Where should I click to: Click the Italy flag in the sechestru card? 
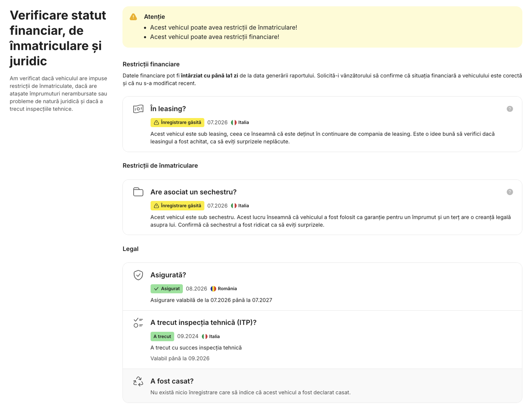233,206
